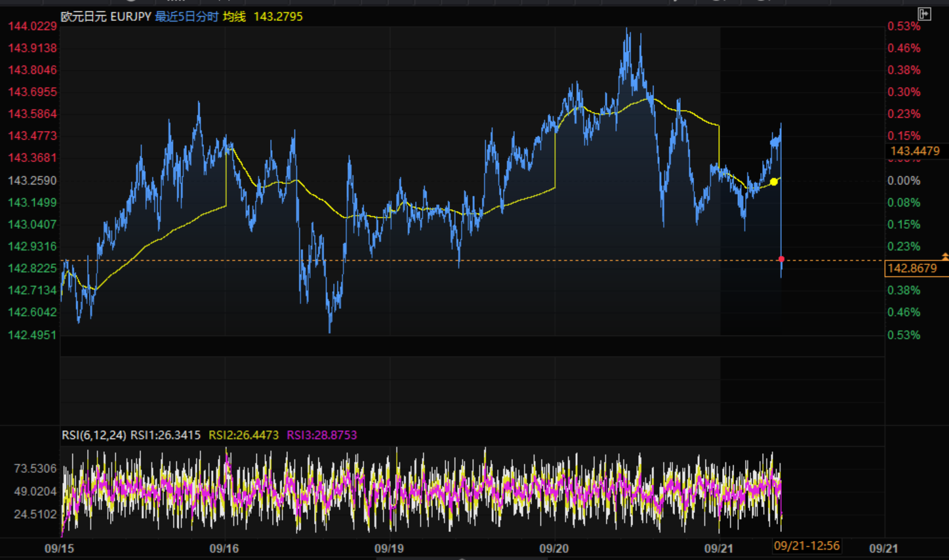The width and height of the screenshot is (949, 560).
Task: Click the 09/21-12:56 crosshair time label
Action: pos(807,546)
